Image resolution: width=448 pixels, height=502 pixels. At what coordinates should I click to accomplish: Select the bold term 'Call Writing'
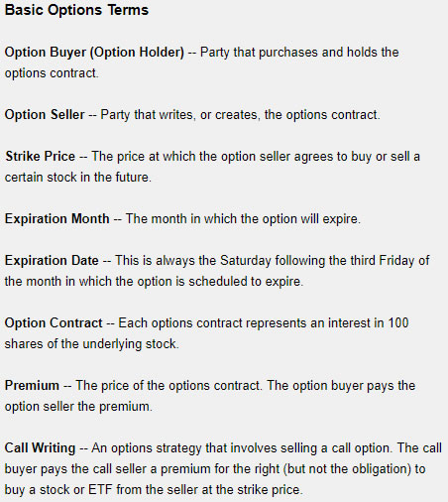(x=41, y=448)
